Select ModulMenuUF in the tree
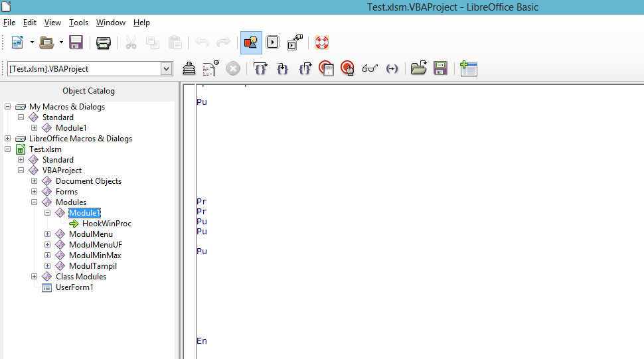Viewport: 644px width, 359px height. coord(96,245)
